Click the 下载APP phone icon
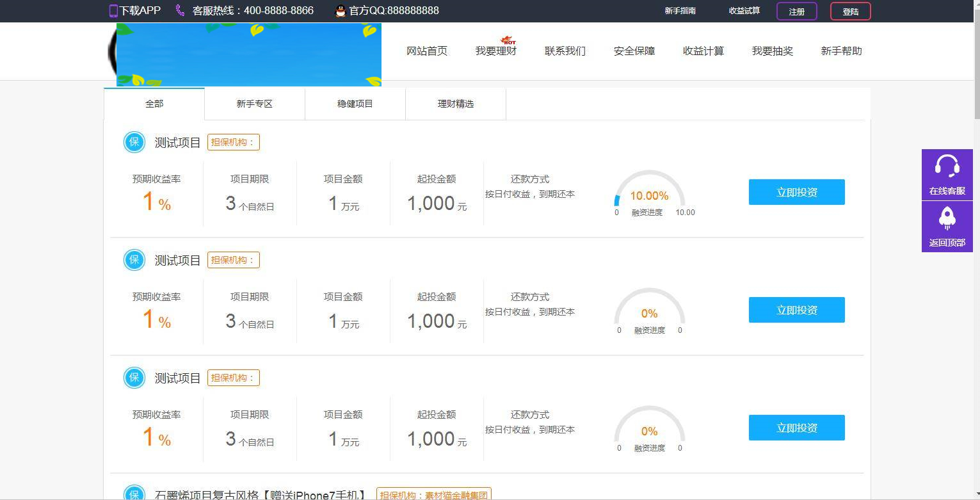980x500 pixels. pos(114,10)
